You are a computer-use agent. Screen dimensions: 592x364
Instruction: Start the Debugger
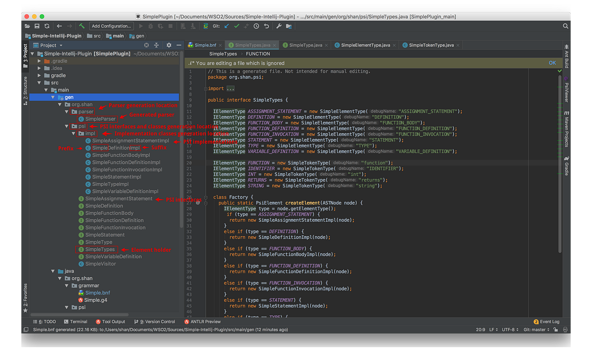click(x=151, y=26)
